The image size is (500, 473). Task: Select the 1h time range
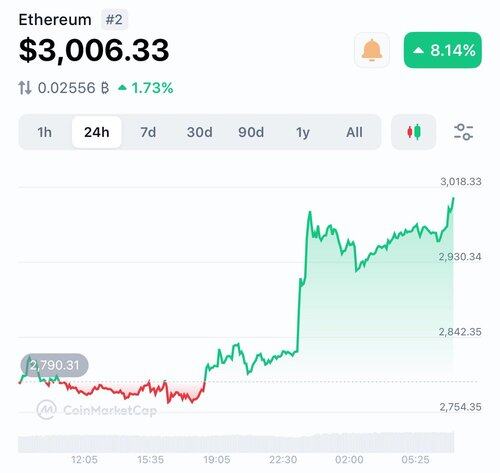(x=45, y=132)
